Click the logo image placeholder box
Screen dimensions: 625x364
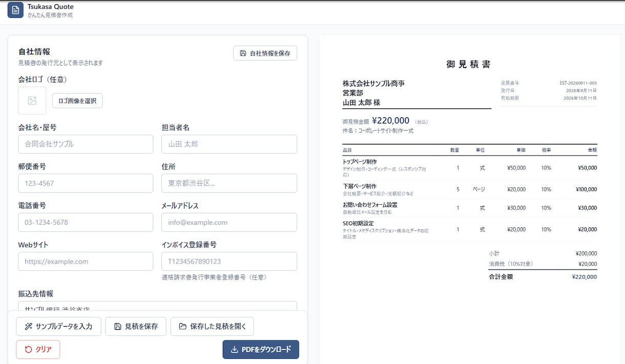(x=32, y=100)
